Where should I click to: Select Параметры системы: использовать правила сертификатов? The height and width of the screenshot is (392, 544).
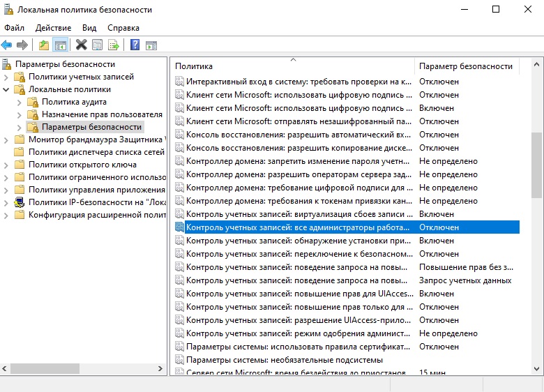(298, 347)
